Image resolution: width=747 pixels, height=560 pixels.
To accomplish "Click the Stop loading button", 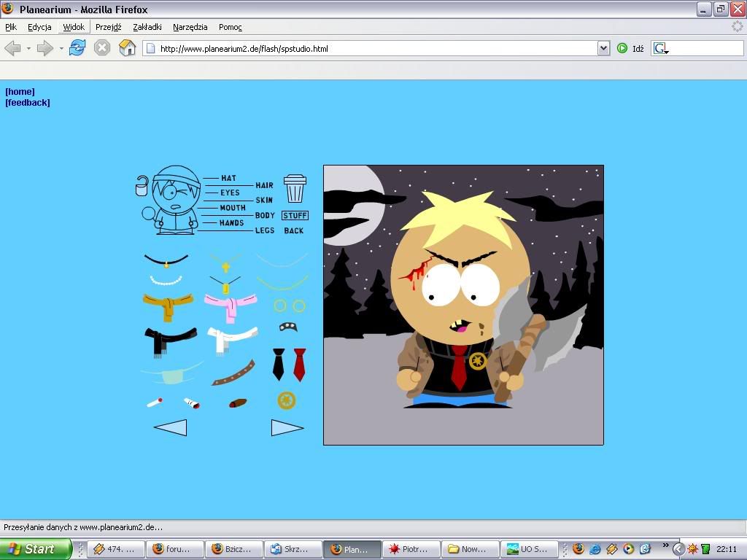I will pos(102,48).
